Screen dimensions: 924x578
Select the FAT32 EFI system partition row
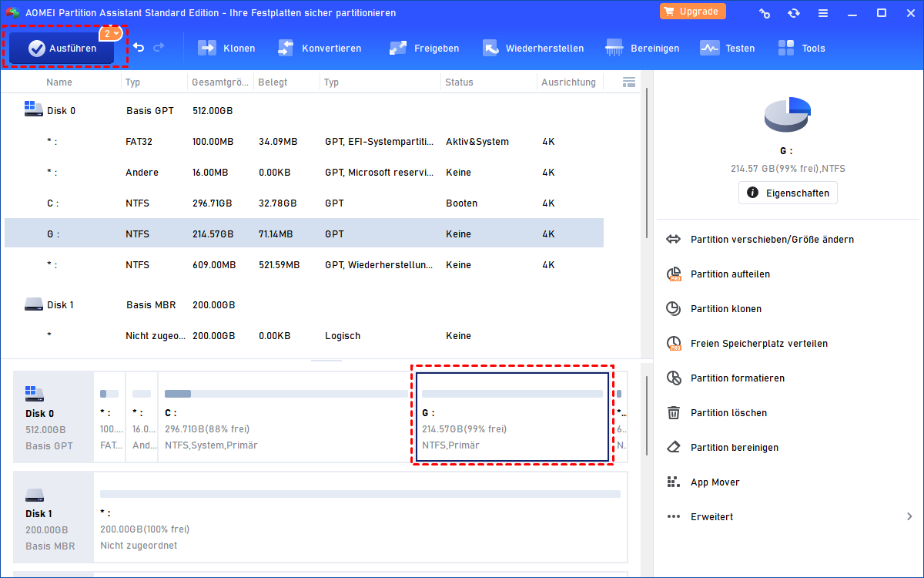[304, 142]
